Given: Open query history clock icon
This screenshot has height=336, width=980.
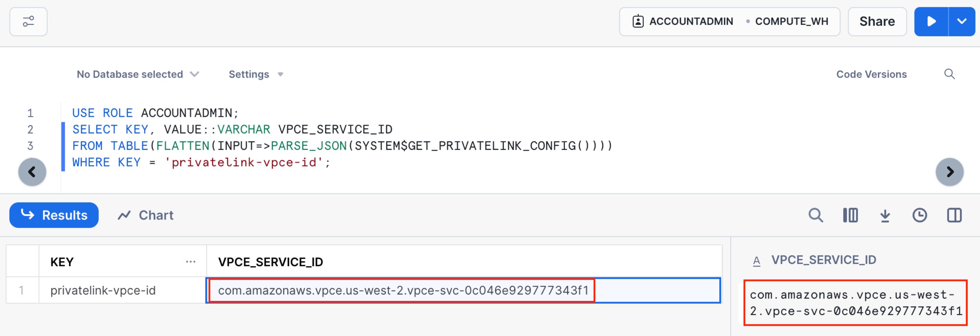Looking at the screenshot, I should (920, 215).
